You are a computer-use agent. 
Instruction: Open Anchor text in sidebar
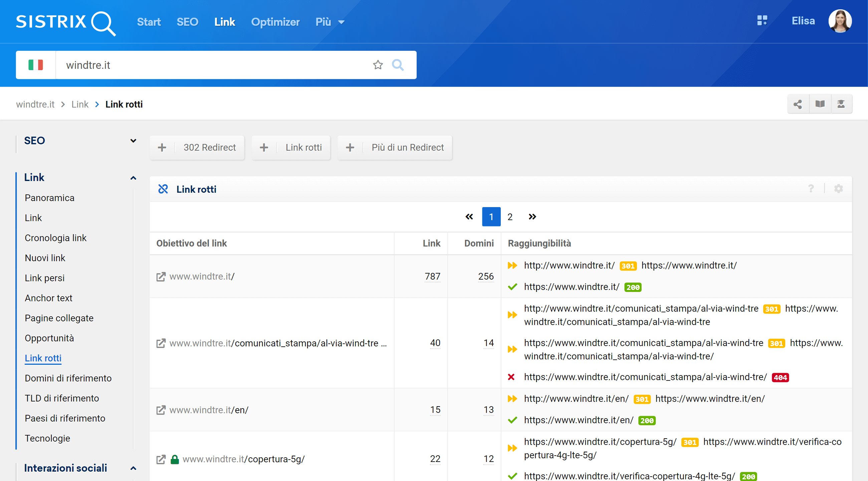tap(48, 298)
